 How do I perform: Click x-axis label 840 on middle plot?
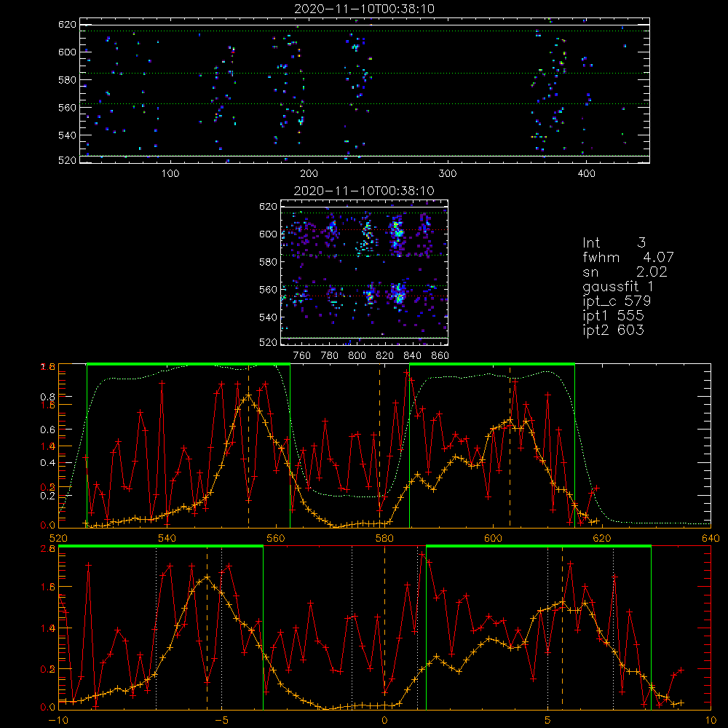[x=412, y=356]
